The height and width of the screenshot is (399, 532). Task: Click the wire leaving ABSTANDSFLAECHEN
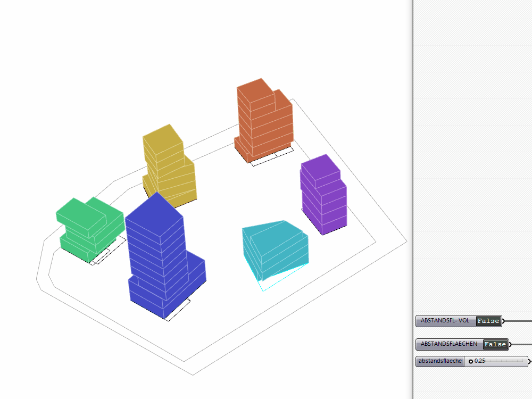pyautogui.click(x=522, y=344)
